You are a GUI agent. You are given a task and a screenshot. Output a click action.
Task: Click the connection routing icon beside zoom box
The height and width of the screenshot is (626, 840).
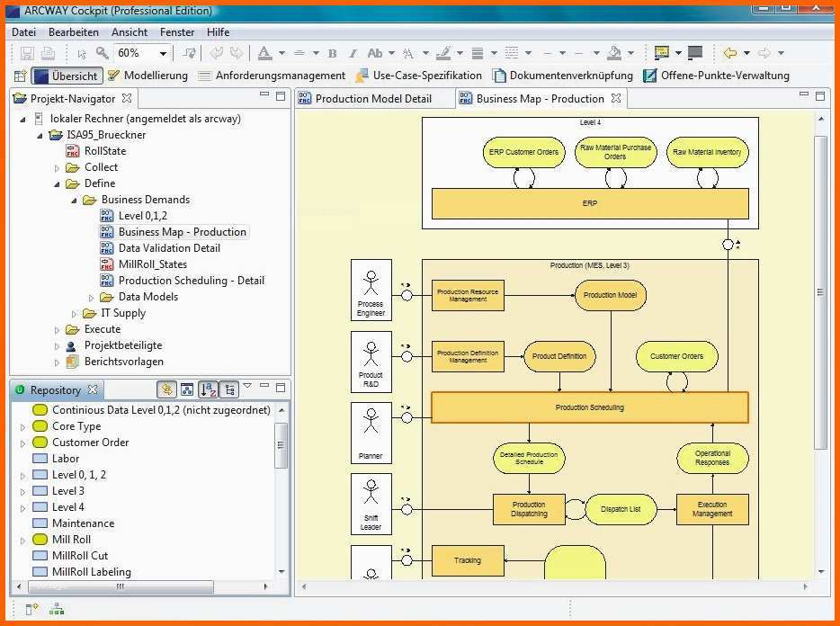coord(189,53)
